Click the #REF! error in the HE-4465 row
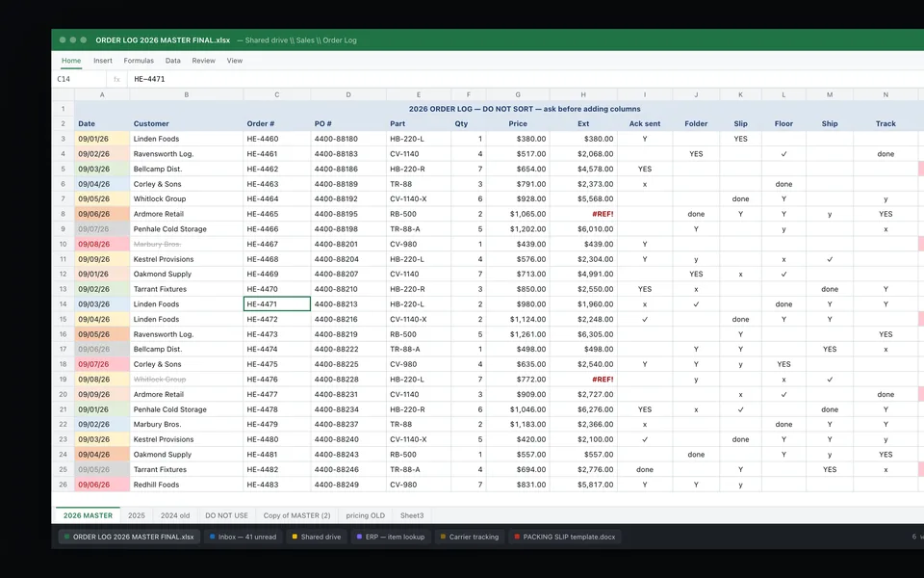The image size is (924, 578). 583,214
